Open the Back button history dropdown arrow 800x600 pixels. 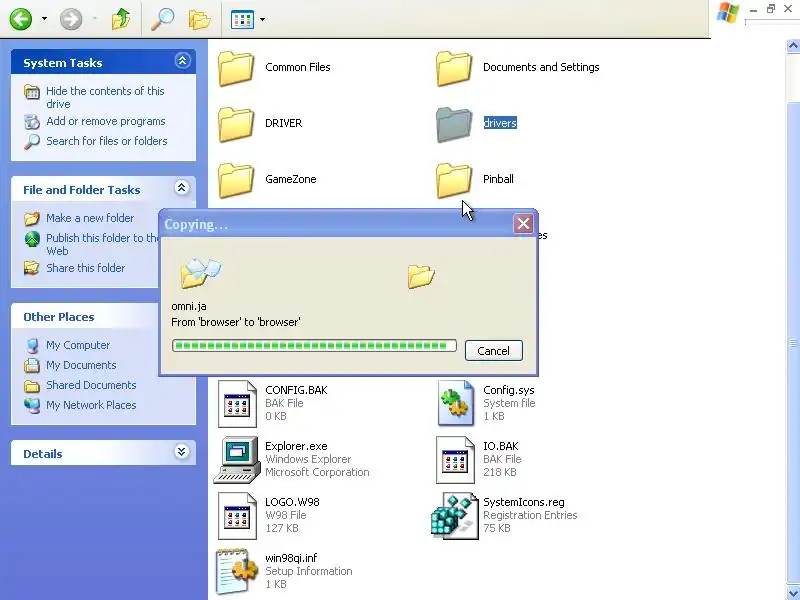(44, 19)
